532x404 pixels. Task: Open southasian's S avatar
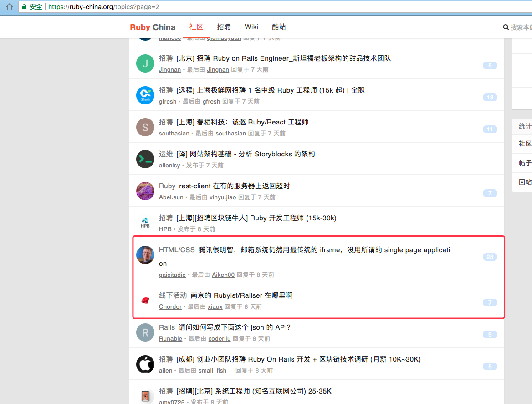pyautogui.click(x=145, y=127)
